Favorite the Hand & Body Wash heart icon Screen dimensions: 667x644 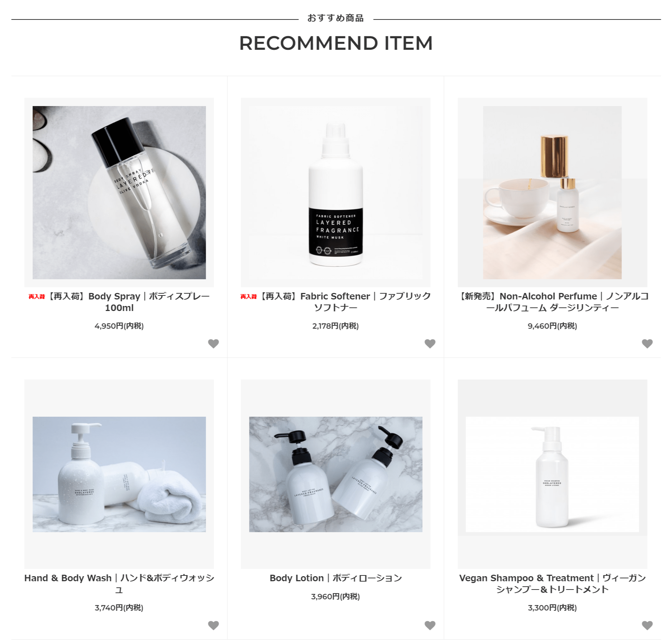pyautogui.click(x=213, y=625)
